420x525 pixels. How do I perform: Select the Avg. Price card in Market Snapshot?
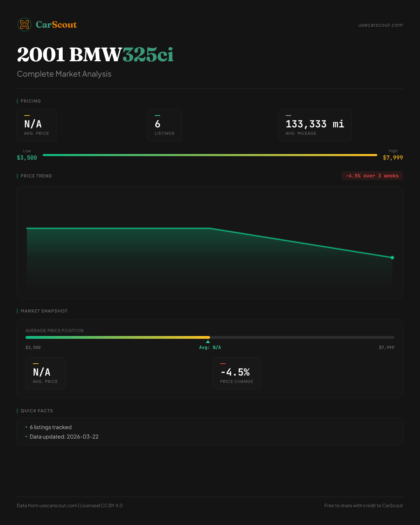(45, 373)
